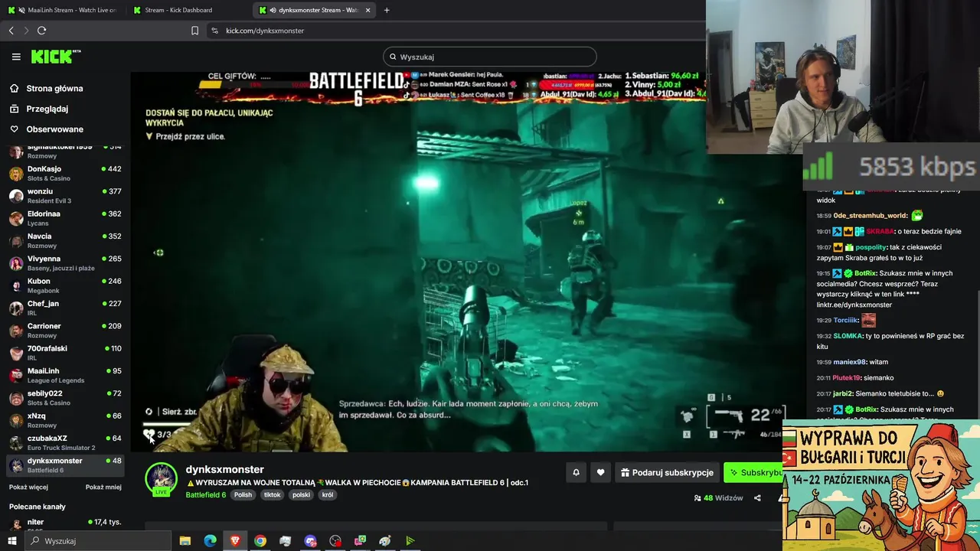
Task: Open Google Chrome from taskbar
Action: tap(260, 541)
